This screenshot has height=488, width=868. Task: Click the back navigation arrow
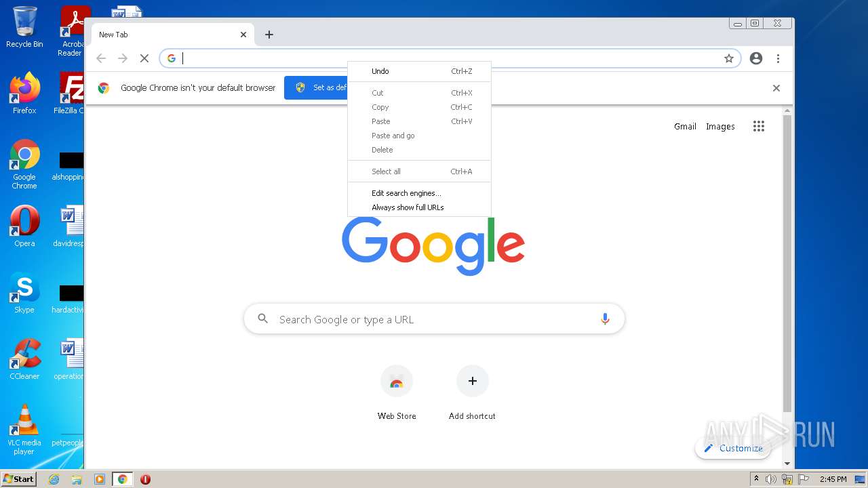click(101, 58)
